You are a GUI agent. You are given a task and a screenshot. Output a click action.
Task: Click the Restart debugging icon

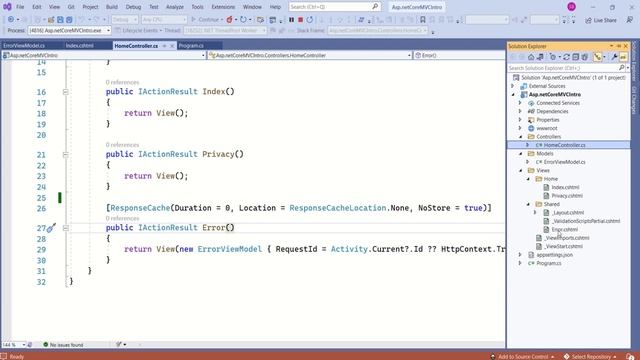point(310,20)
